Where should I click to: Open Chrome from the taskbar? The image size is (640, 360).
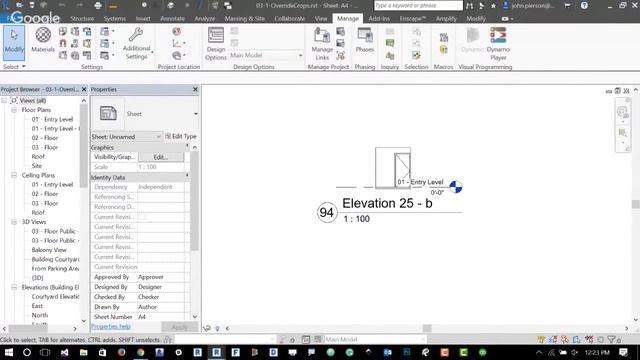point(140,352)
